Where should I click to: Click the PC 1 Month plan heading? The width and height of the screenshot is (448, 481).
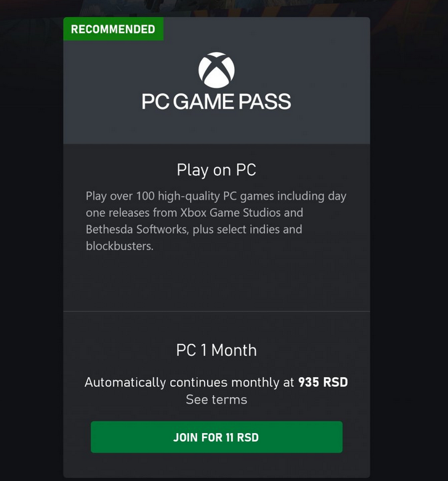pos(216,350)
